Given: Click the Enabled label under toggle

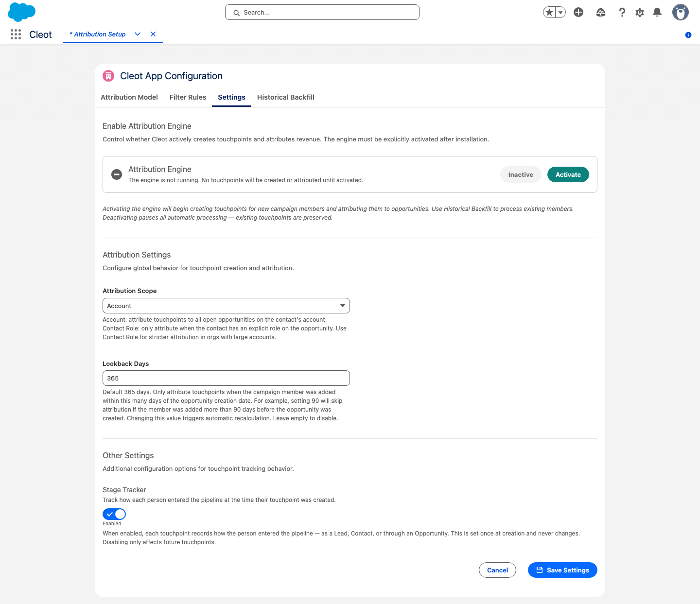Looking at the screenshot, I should coord(112,523).
